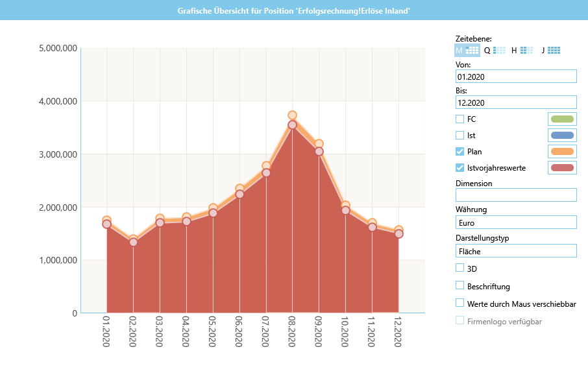The image size is (588, 371).
Task: Click the Plan data point for 09.2020
Action: pos(319,144)
